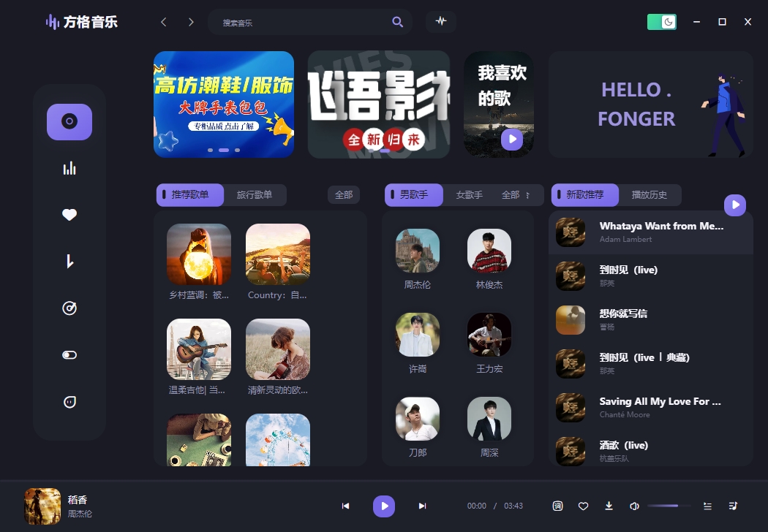This screenshot has height=532, width=768.
Task: Open the rankings chart in the sidebar
Action: pos(69,167)
